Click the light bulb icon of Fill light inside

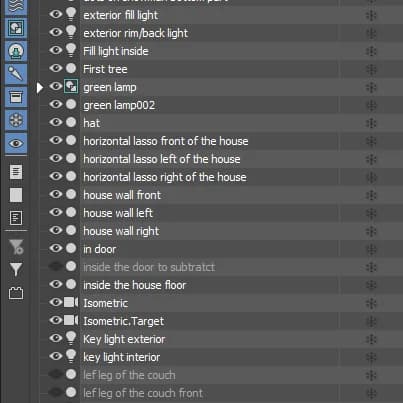(71, 50)
